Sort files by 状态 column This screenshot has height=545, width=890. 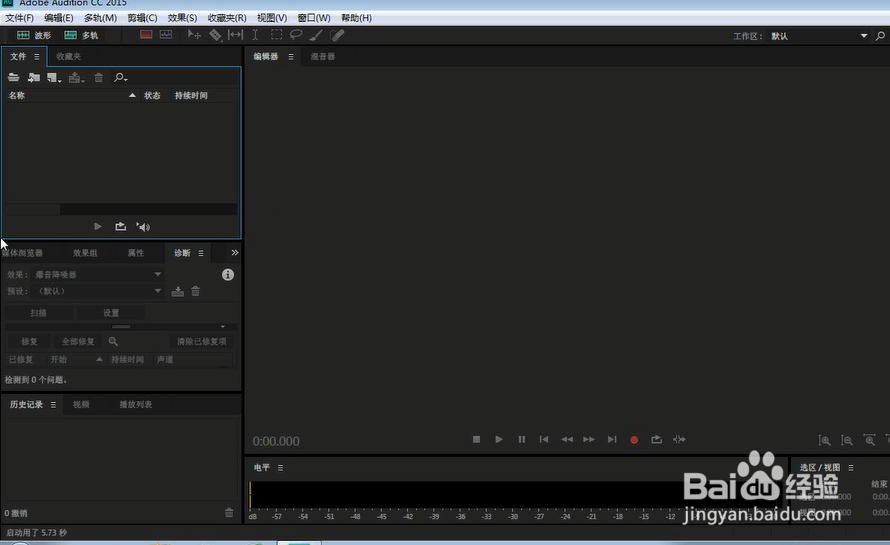(152, 95)
